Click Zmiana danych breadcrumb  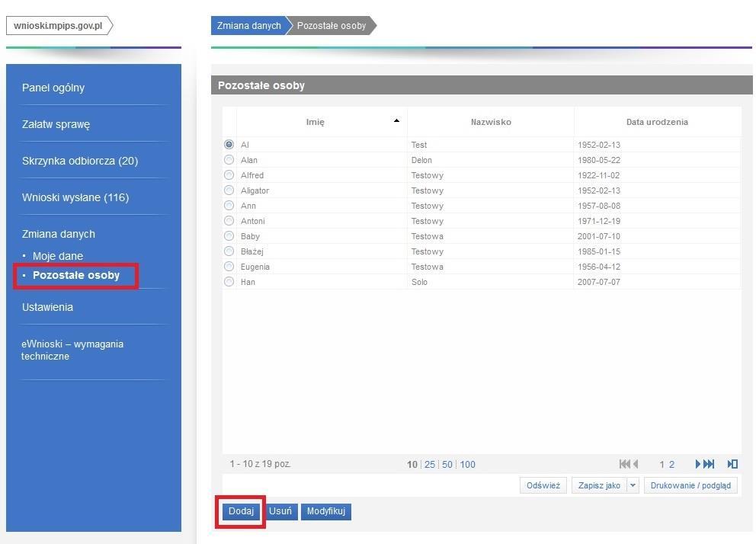click(248, 26)
